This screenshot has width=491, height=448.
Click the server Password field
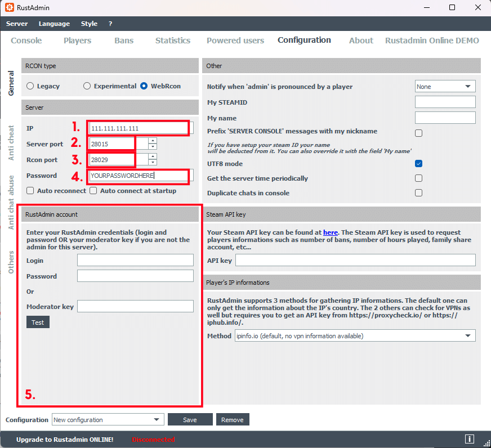coord(141,176)
